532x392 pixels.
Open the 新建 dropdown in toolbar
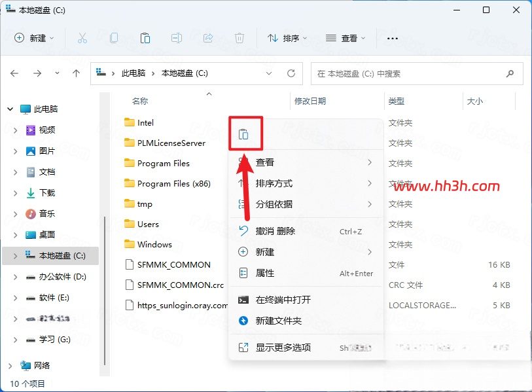(x=34, y=38)
